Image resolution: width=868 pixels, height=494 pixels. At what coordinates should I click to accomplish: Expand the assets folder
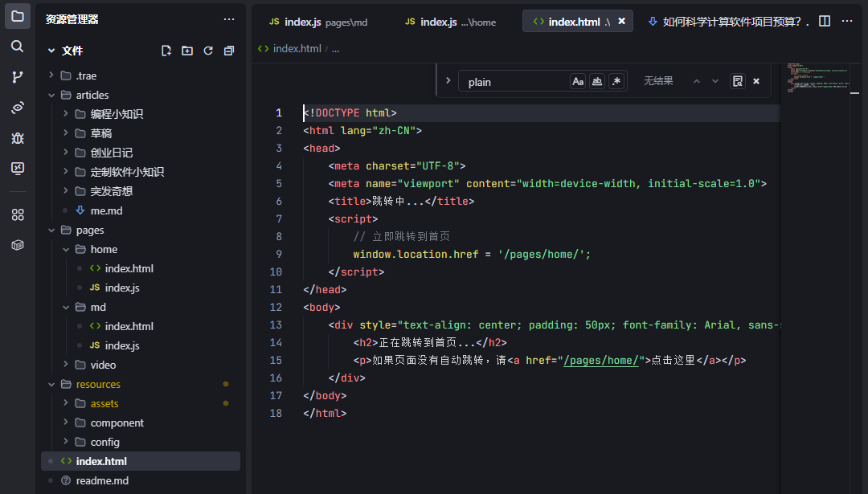pos(66,404)
